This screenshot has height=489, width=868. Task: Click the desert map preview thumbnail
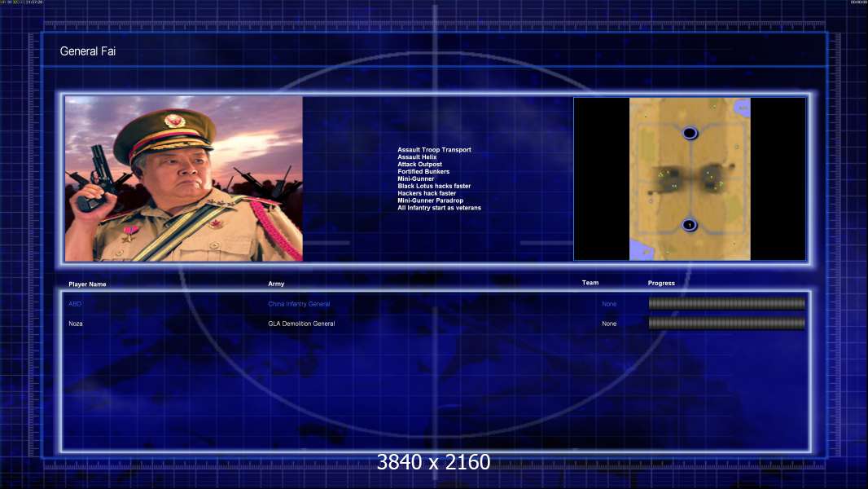click(690, 178)
